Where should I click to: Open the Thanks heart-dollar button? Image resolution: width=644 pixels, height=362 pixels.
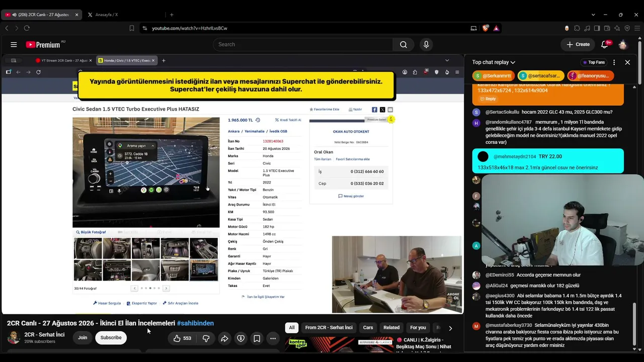(240, 338)
